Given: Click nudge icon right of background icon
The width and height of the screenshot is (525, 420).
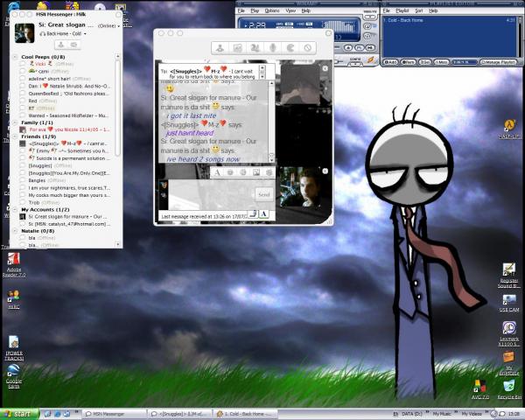Looking at the screenshot, I should 269,172.
